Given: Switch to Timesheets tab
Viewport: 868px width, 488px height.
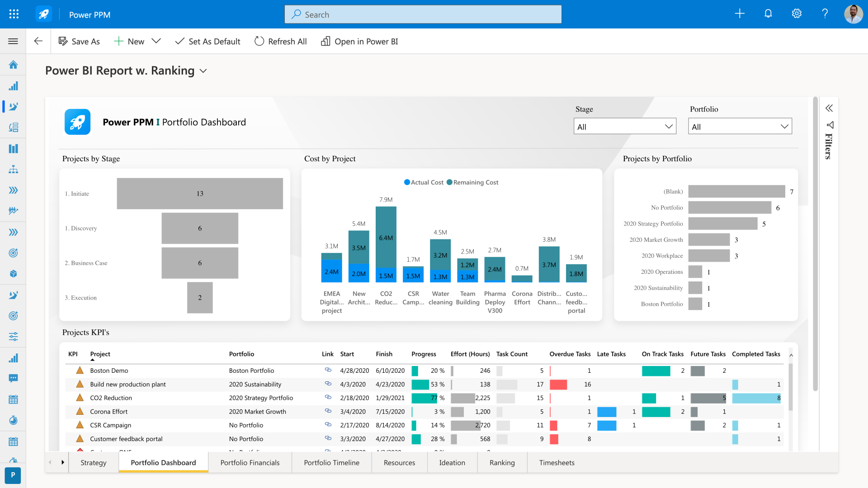Looking at the screenshot, I should tap(557, 463).
